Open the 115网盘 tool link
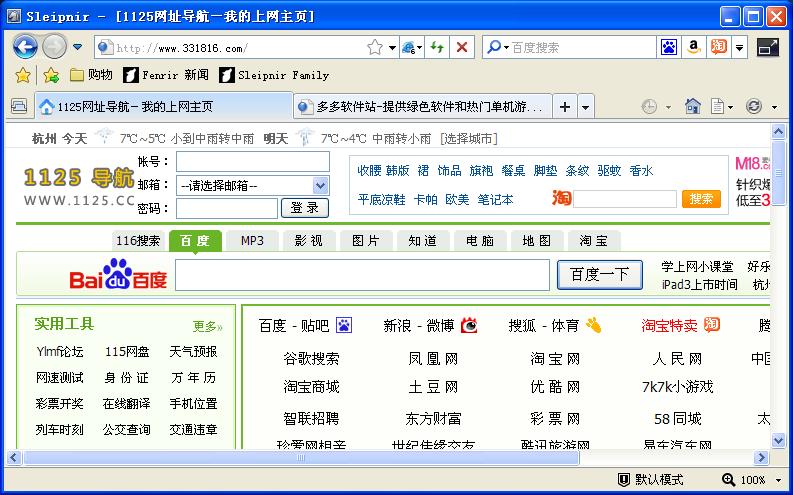The height and width of the screenshot is (495, 793). point(126,351)
